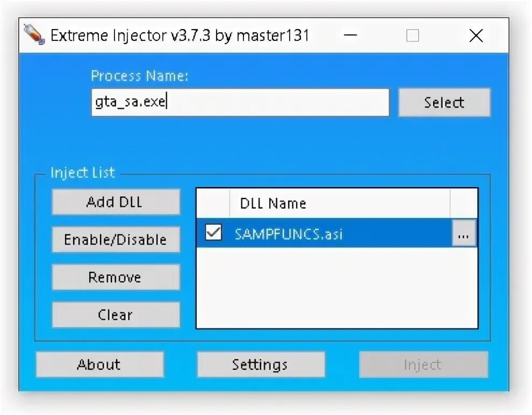Click the Inject button
Screen dimensions: 532x415
[423, 365]
